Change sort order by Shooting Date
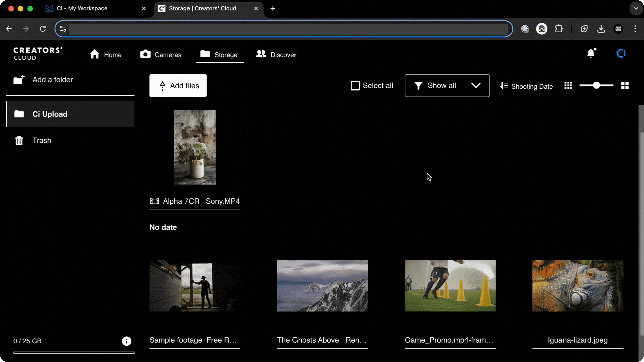The image size is (644, 362). pos(526,86)
